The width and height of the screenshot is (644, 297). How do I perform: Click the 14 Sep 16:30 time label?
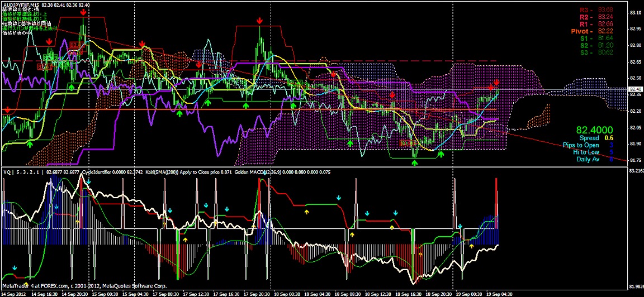(x=44, y=294)
